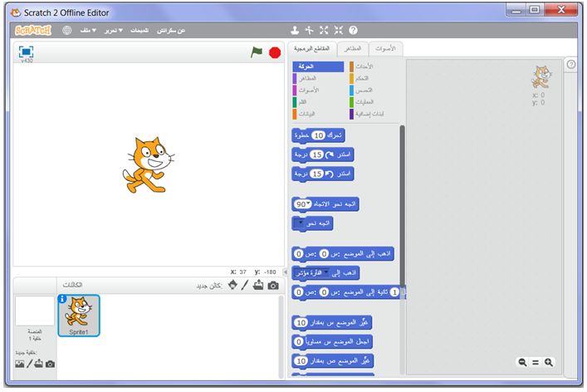Click the 0 field in the set-x block
587x392 pixels.
299,342
